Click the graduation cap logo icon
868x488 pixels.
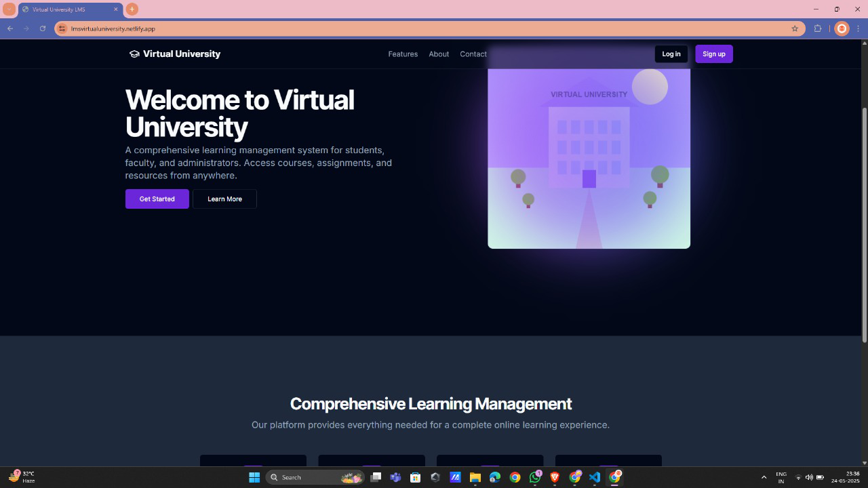click(134, 54)
